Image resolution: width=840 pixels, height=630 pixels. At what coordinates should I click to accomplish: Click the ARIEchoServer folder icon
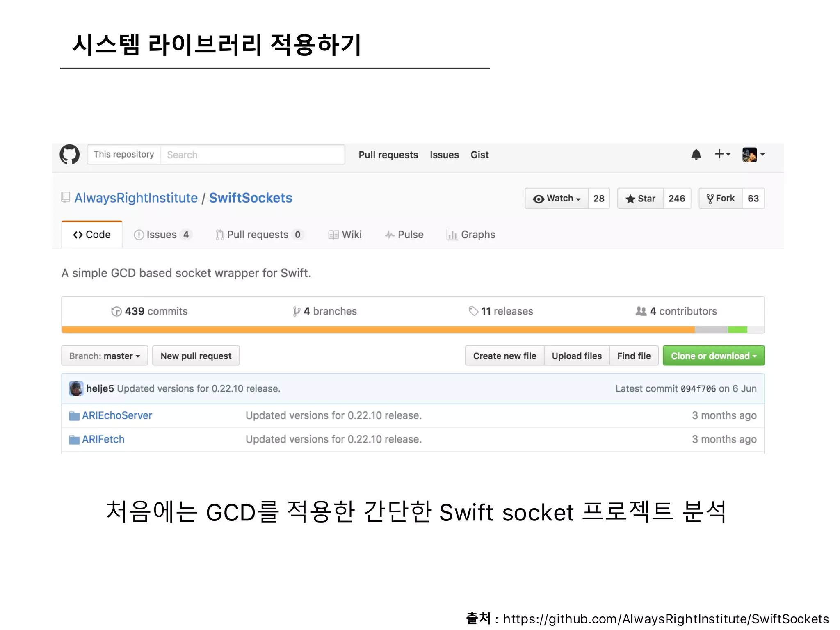[74, 416]
